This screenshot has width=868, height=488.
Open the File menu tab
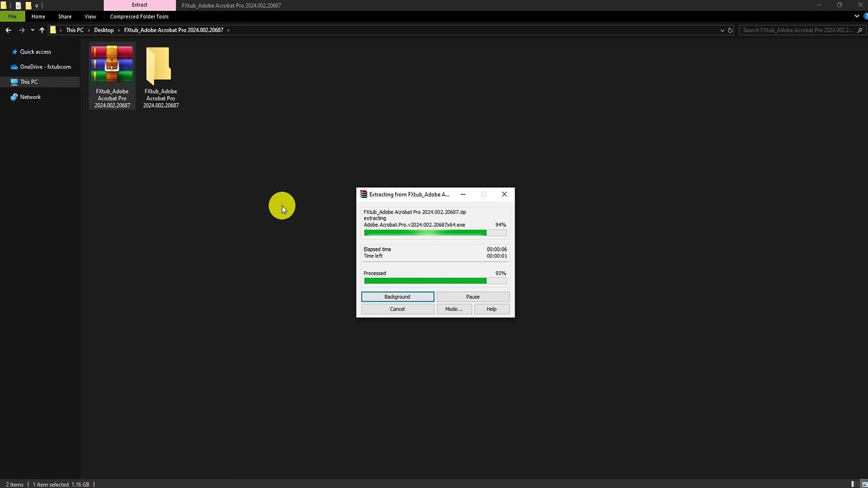(x=12, y=16)
